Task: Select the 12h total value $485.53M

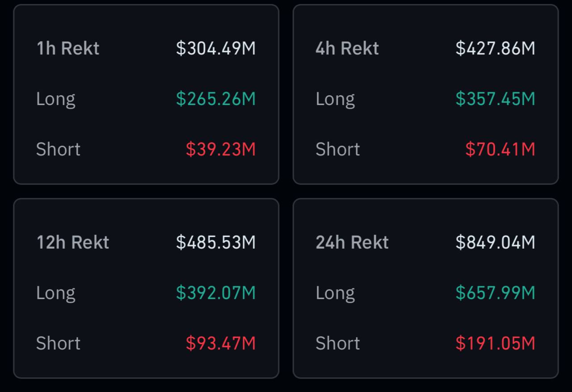Action: click(x=216, y=242)
